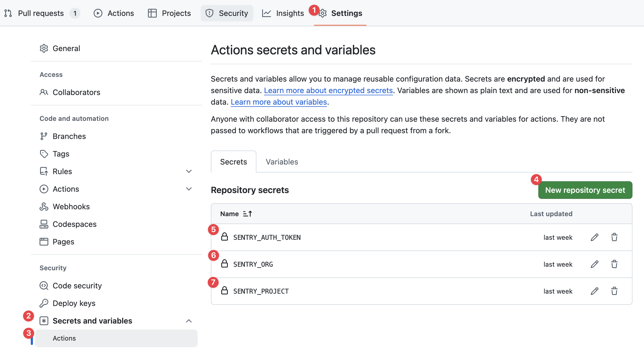644x351 pixels.
Task: Open the Webhooks sidebar icon
Action: (x=44, y=206)
